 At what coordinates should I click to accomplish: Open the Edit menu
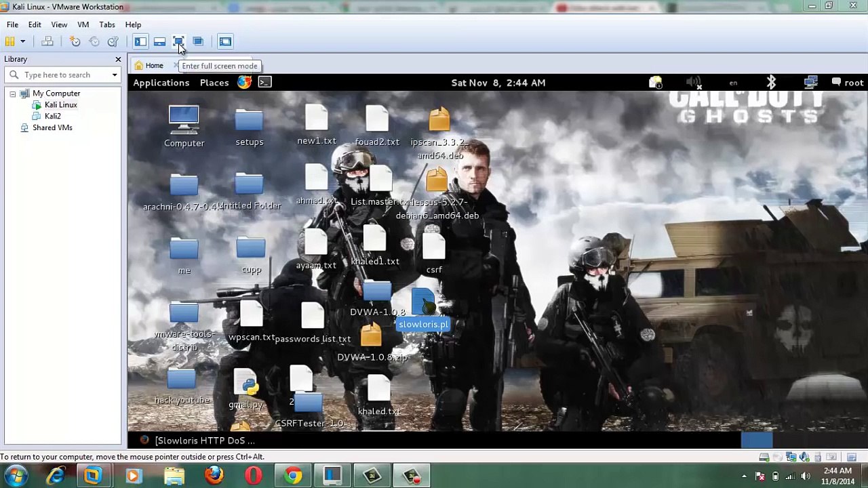pos(35,24)
